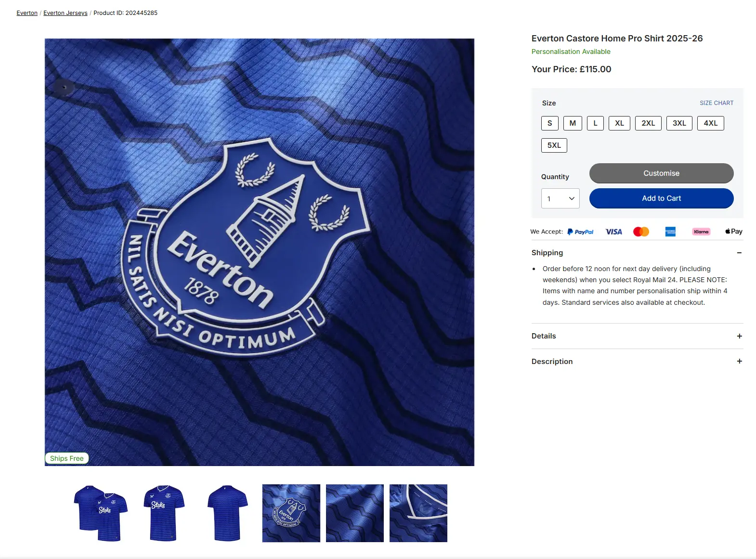Screen dimensions: 756x559
Task: Click the Visa payment logo
Action: [613, 232]
